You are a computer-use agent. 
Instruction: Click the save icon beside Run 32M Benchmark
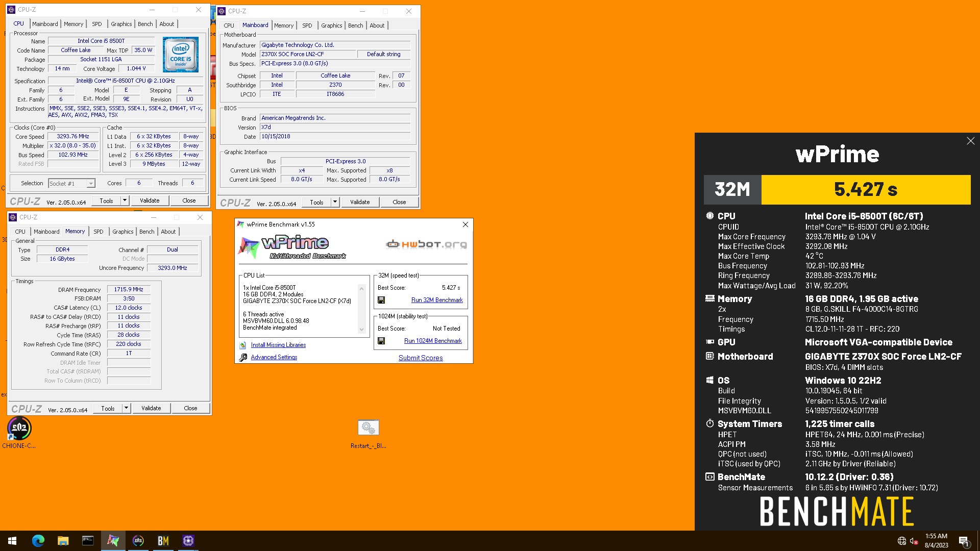point(381,300)
